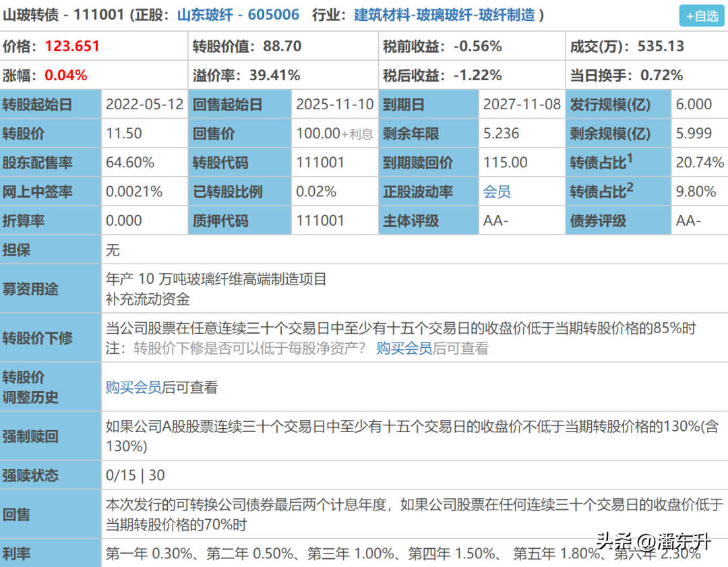Click the 剩余年限 value 5.236

point(501,133)
